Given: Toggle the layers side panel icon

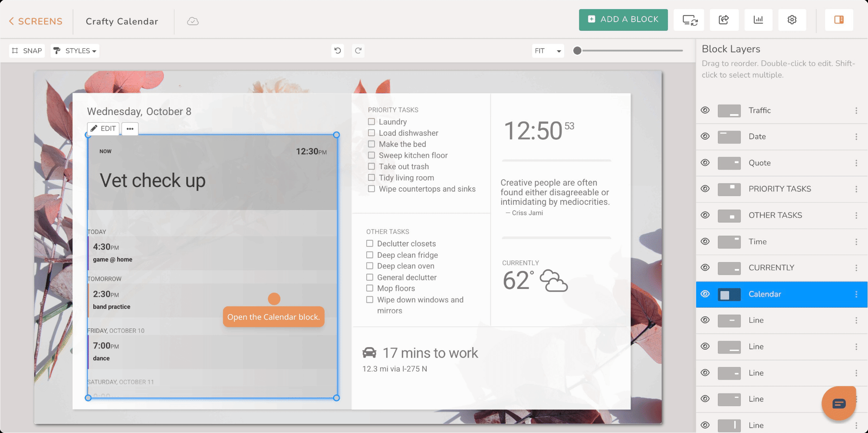Looking at the screenshot, I should pos(838,20).
